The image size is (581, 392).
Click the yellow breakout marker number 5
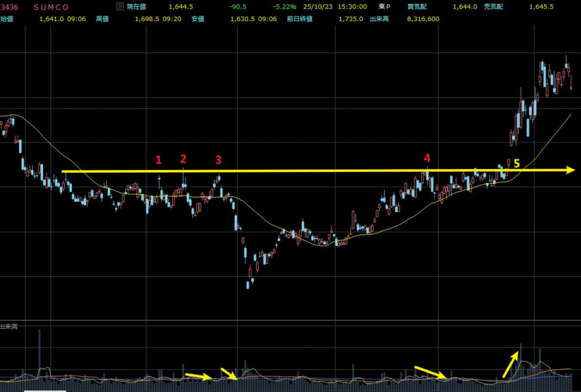[516, 163]
